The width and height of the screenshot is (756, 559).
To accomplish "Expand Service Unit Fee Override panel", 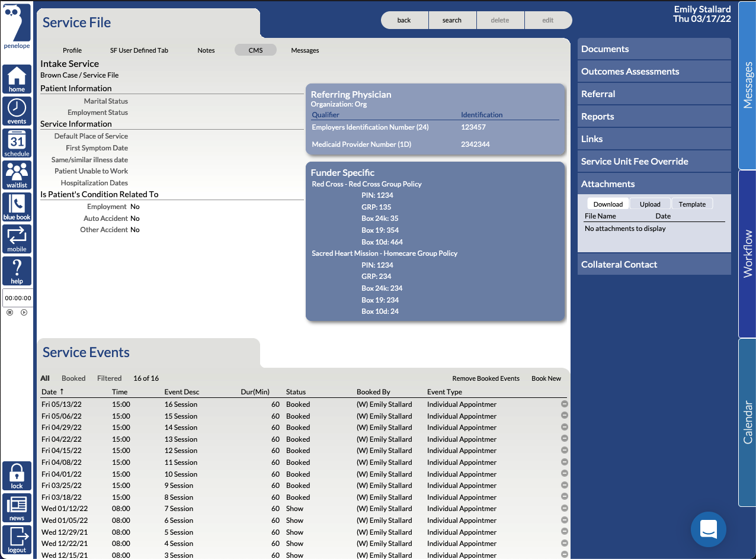I will pyautogui.click(x=654, y=162).
